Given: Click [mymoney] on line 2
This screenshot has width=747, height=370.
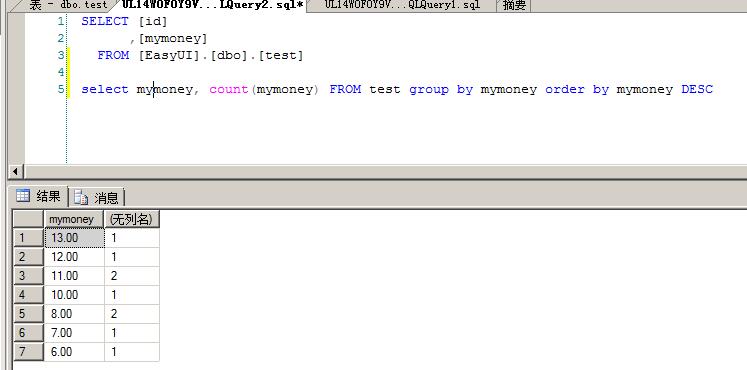Looking at the screenshot, I should point(172,39).
